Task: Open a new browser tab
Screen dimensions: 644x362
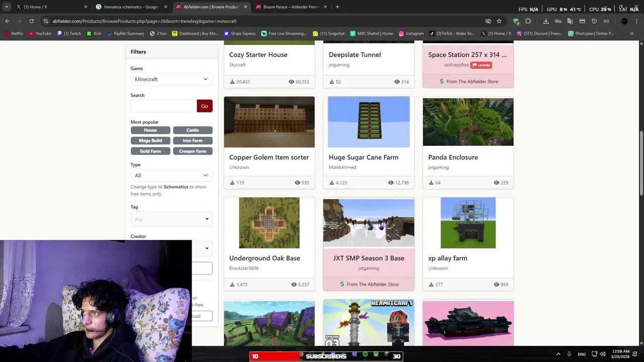Action: (337, 7)
